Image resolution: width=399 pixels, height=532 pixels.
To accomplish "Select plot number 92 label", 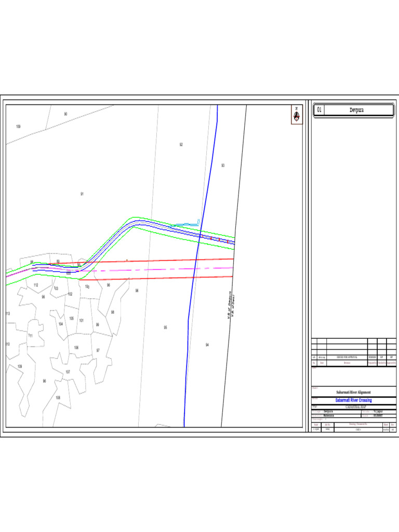I will point(181,144).
